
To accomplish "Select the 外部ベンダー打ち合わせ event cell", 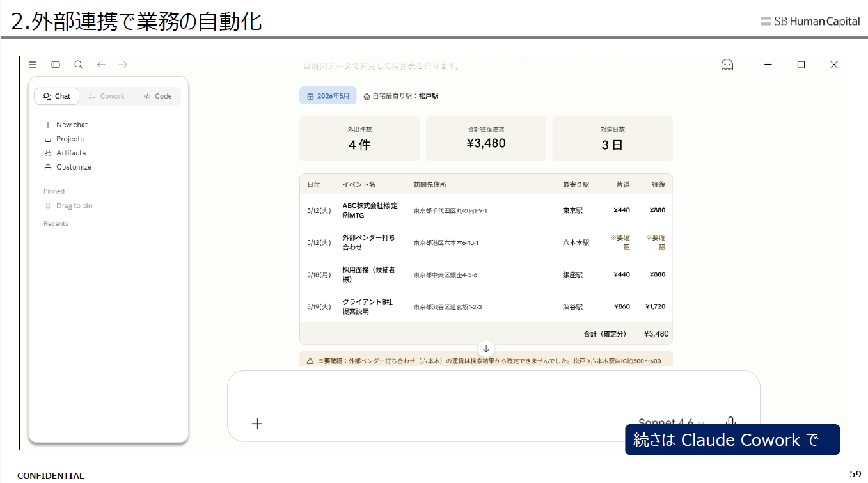I will [x=368, y=242].
